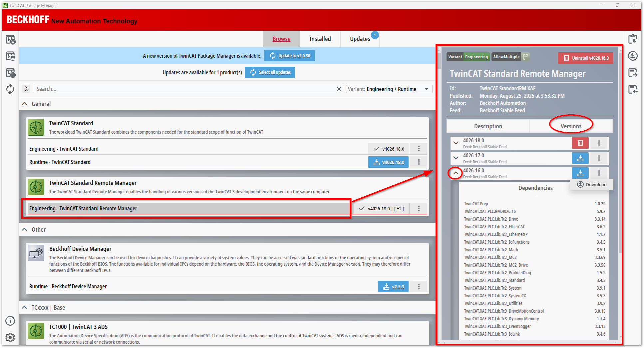
Task: Click the clear X icon in search box
Action: tap(339, 89)
